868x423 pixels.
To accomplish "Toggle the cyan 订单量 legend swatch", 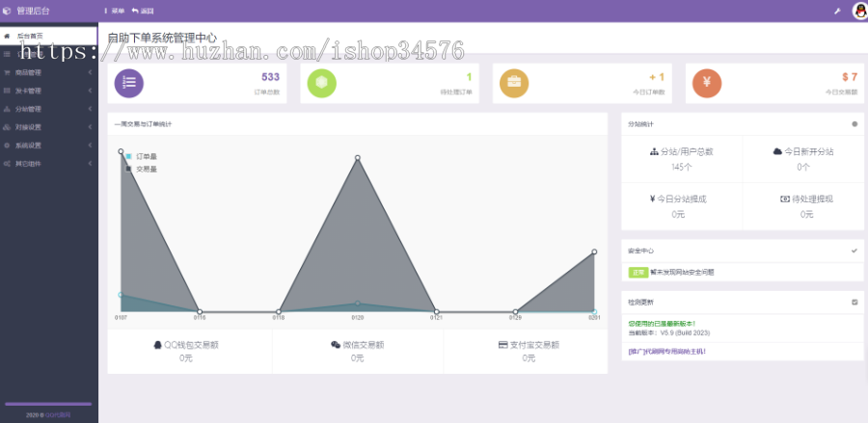I will [128, 156].
